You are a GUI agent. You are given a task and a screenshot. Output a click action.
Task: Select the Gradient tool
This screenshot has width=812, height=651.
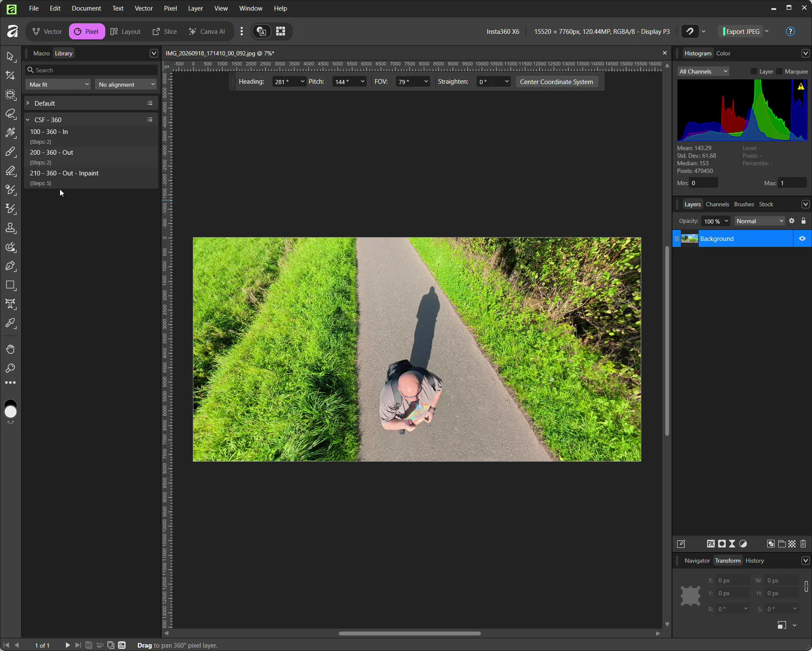click(11, 133)
